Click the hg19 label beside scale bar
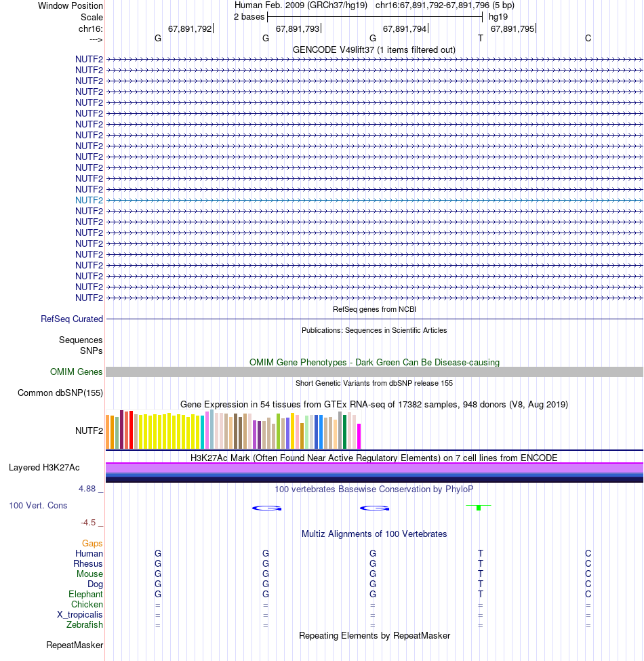Image resolution: width=644 pixels, height=661 pixels. 498,17
